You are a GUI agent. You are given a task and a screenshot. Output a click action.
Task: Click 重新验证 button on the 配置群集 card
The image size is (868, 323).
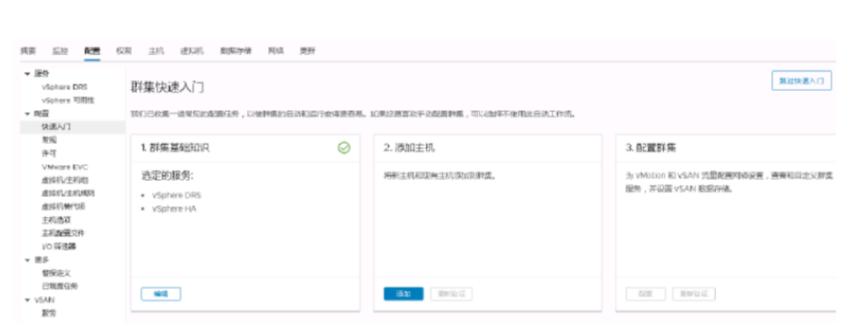(694, 294)
